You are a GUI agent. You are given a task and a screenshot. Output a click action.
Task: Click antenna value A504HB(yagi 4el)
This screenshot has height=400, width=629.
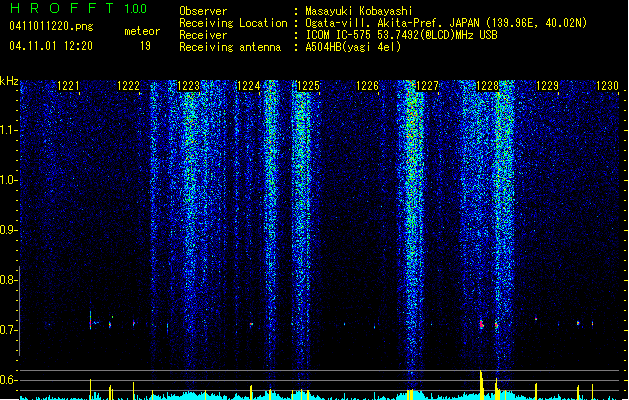tap(353, 47)
